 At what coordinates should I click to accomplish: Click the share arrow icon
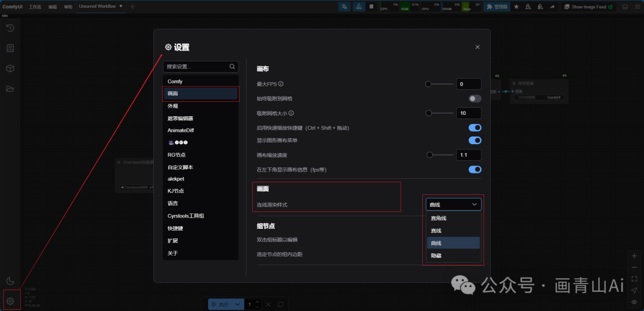coord(552,7)
